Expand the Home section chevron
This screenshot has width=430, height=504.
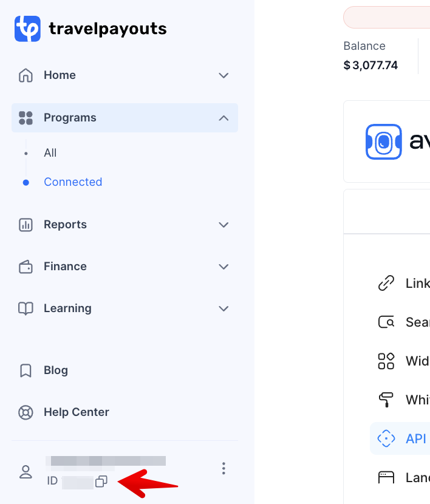pyautogui.click(x=224, y=75)
